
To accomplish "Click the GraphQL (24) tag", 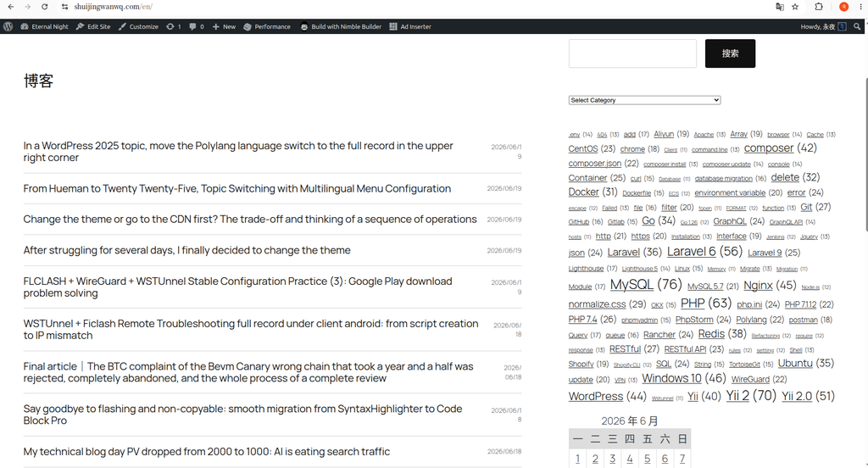I will pyautogui.click(x=738, y=221).
